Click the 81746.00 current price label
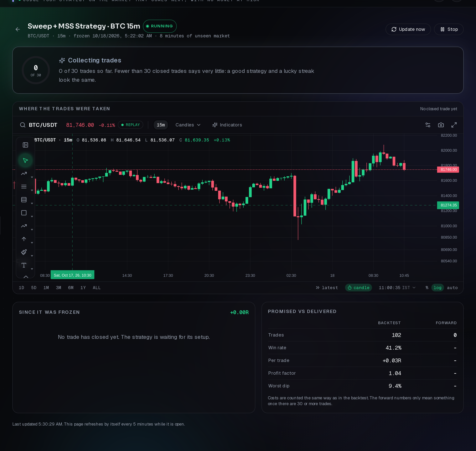The height and width of the screenshot is (451, 476). [x=448, y=169]
